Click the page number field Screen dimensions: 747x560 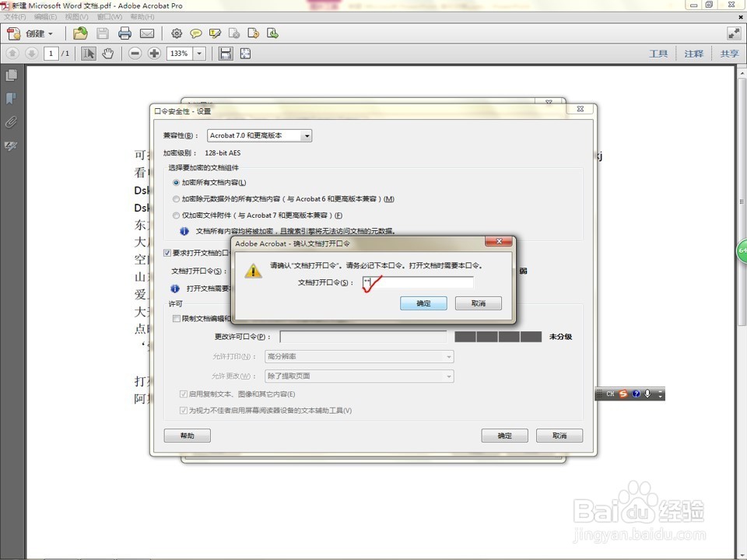(x=51, y=54)
